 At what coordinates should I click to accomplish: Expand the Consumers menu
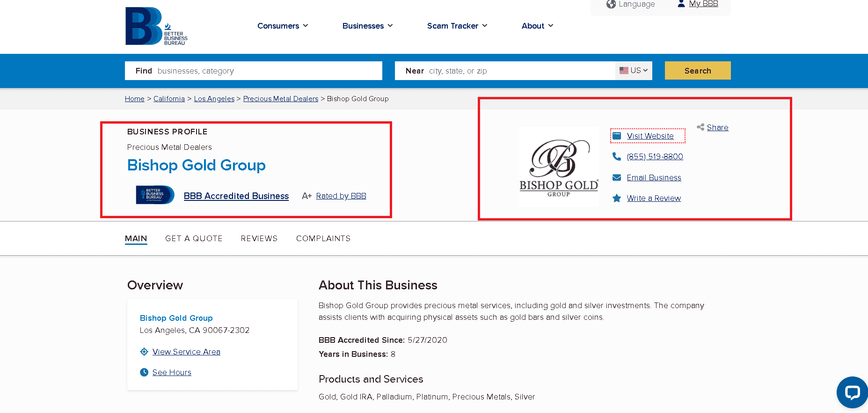(283, 26)
